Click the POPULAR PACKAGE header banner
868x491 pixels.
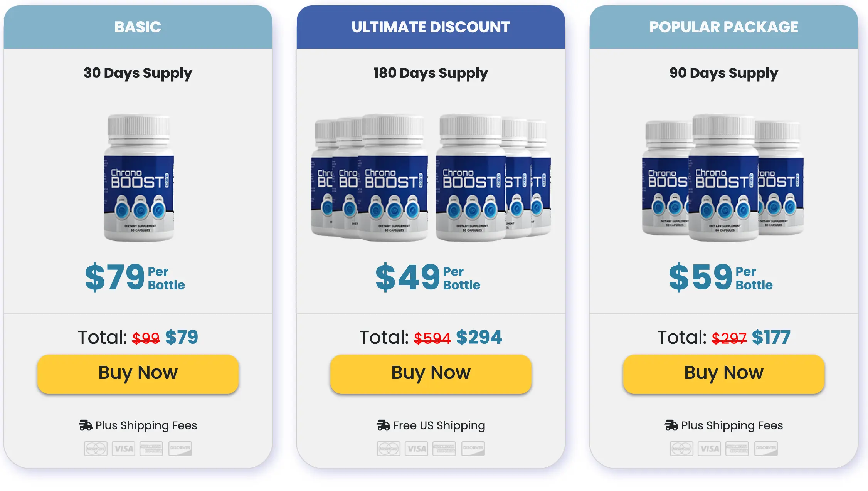pos(723,27)
